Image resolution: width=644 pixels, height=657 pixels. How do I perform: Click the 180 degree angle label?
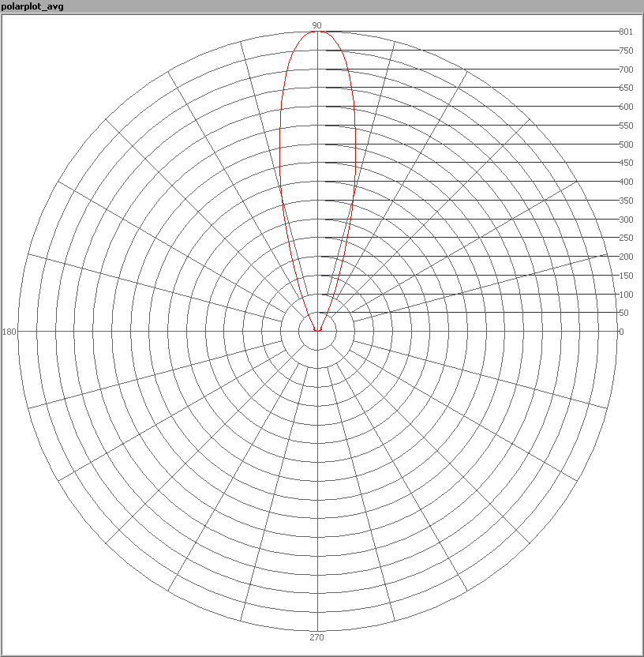9,332
